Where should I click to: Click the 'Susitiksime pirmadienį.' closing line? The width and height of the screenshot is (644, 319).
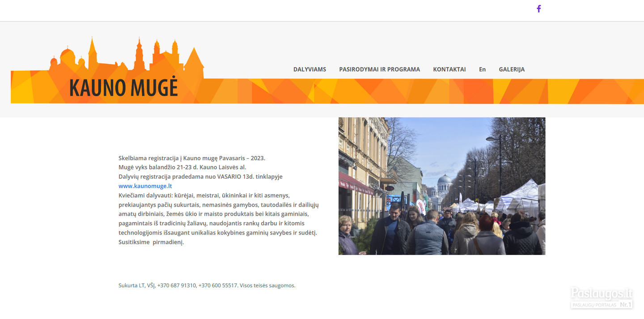(x=151, y=242)
